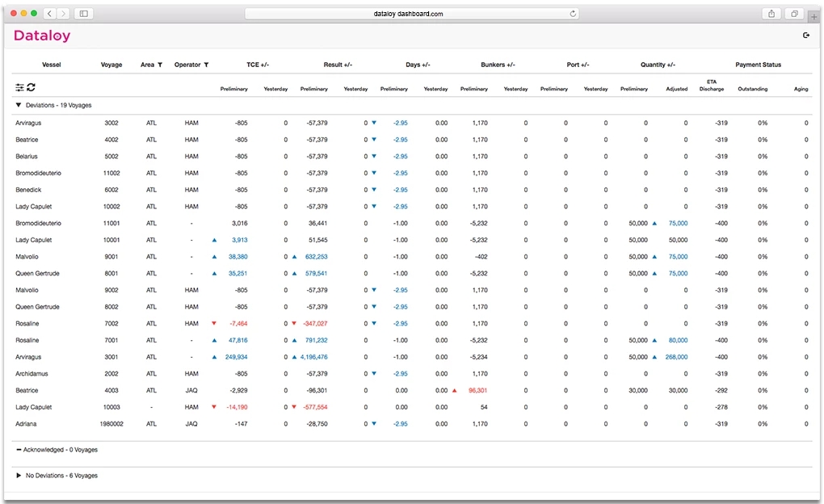Filter by Operator column funnel icon
This screenshot has width=824, height=504.
pyautogui.click(x=207, y=65)
